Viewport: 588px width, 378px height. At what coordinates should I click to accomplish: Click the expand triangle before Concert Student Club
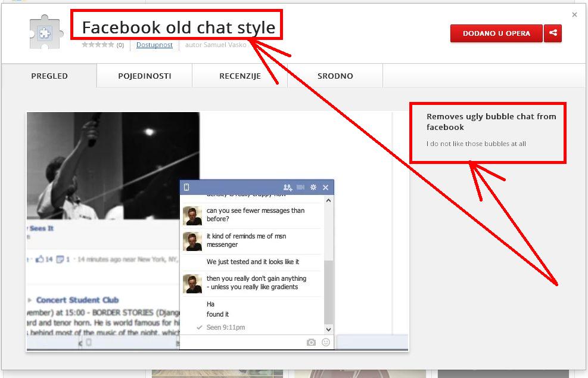click(30, 300)
